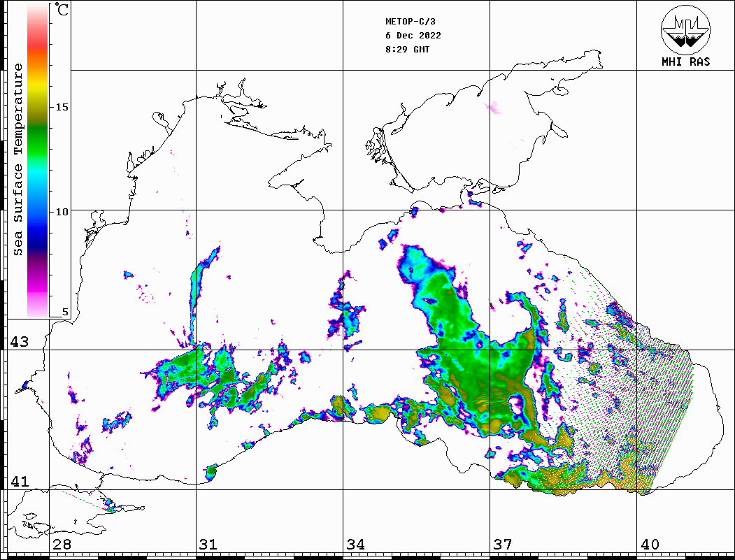Image resolution: width=735 pixels, height=560 pixels.
Task: Click the longitude label 40
Action: click(x=650, y=545)
